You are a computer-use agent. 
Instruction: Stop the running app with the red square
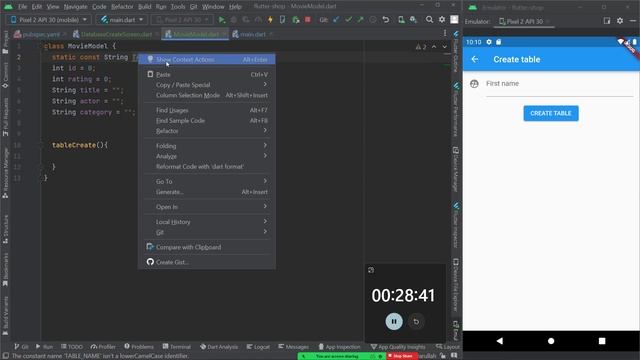tap(308, 20)
